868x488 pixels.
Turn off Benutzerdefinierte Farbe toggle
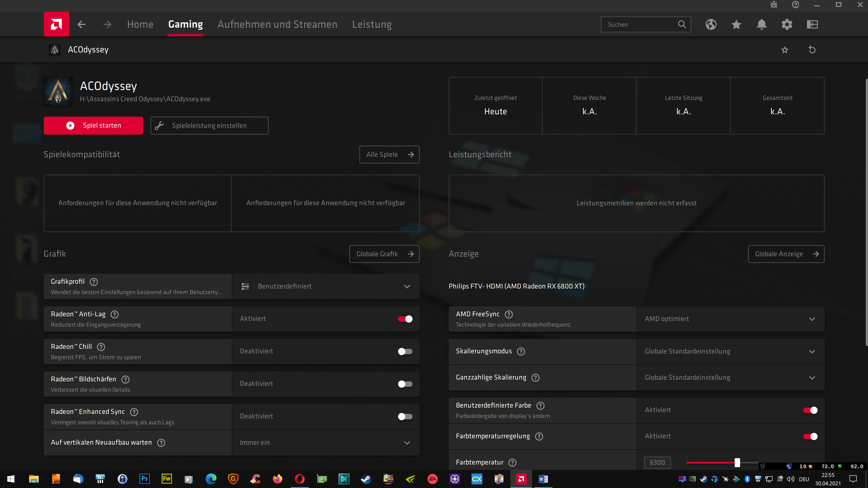click(x=810, y=410)
